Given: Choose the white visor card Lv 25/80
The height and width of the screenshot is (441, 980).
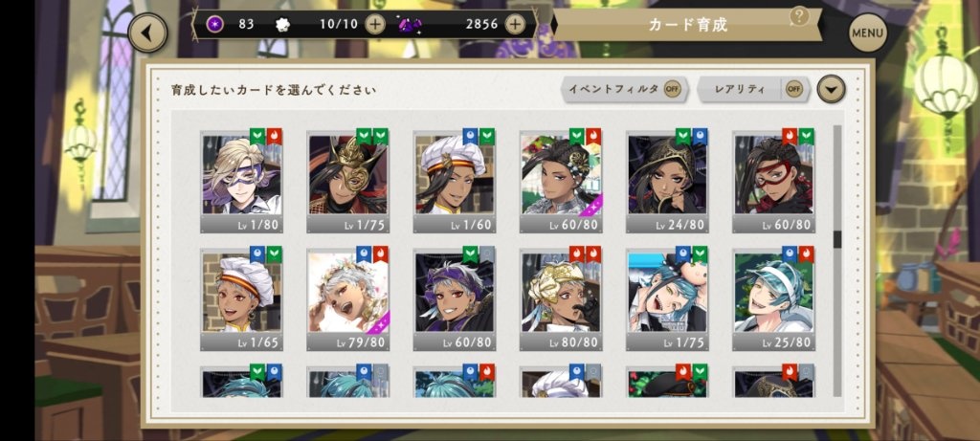Looking at the screenshot, I should (773, 298).
